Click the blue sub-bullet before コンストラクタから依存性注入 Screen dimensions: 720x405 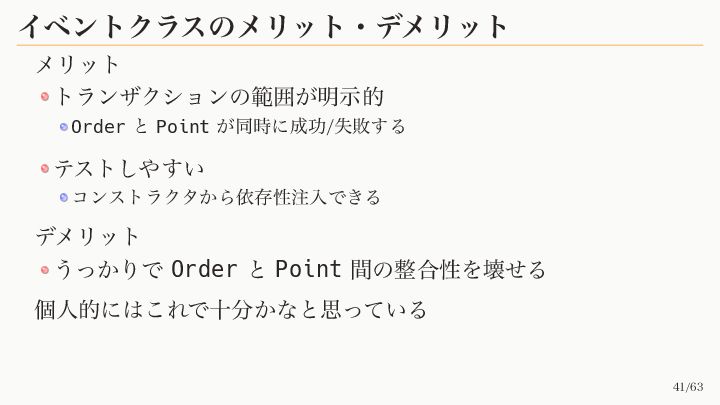[64, 197]
